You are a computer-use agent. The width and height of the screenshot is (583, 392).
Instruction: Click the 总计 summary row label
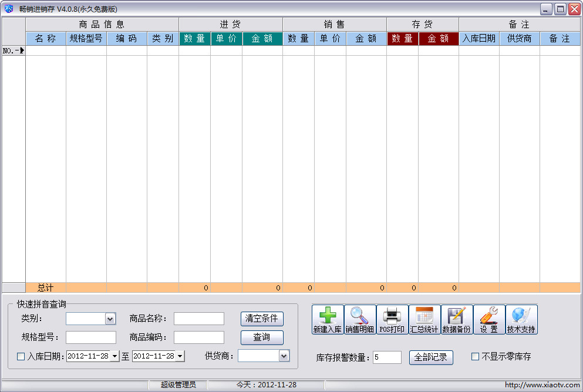click(46, 288)
